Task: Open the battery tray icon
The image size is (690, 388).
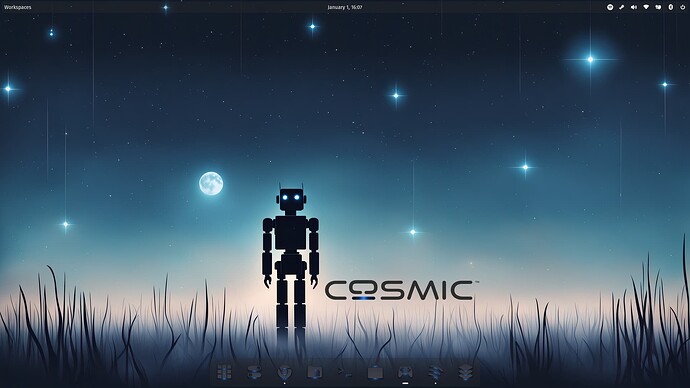Action: pos(658,7)
